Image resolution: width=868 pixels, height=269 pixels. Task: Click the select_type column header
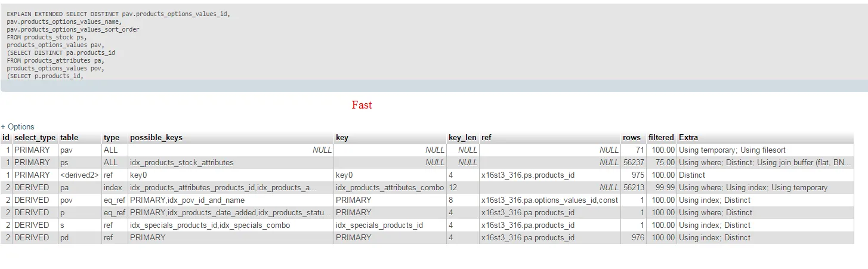(35, 137)
